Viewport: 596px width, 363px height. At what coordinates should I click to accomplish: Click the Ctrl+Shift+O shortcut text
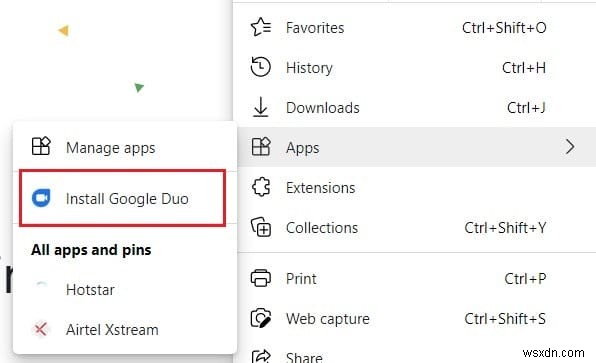coord(504,27)
